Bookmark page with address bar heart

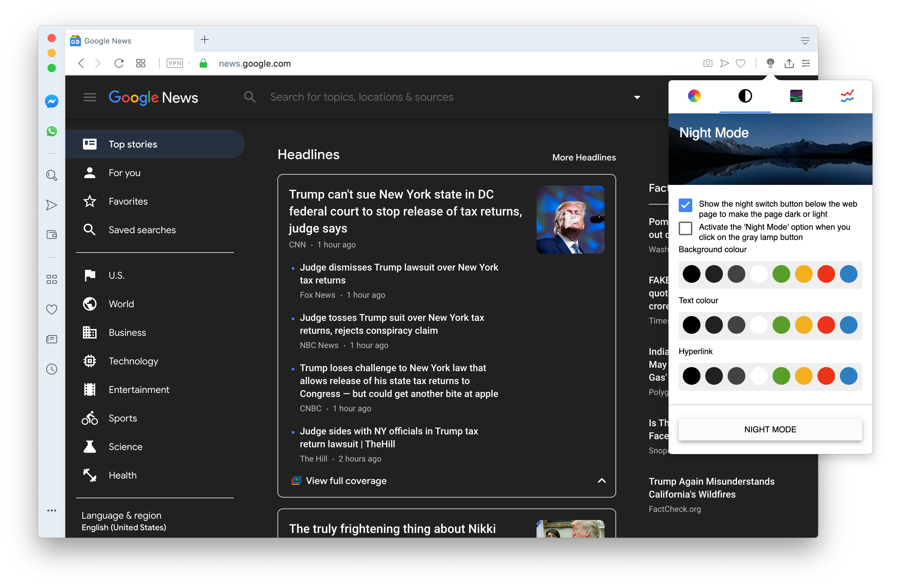point(741,63)
